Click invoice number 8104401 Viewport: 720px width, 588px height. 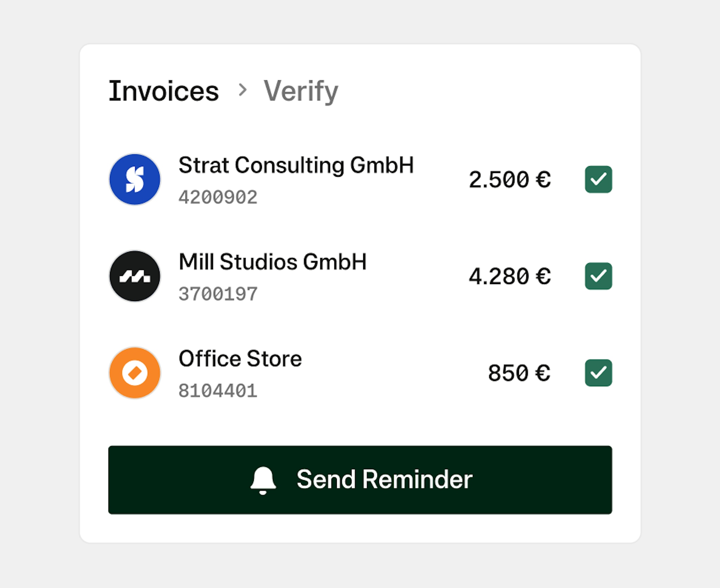(218, 391)
